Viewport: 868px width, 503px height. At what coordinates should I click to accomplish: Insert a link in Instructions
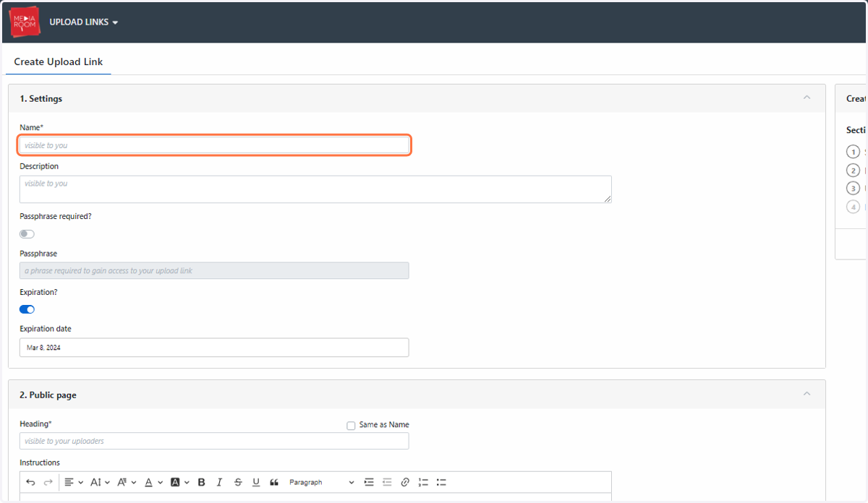pos(405,482)
